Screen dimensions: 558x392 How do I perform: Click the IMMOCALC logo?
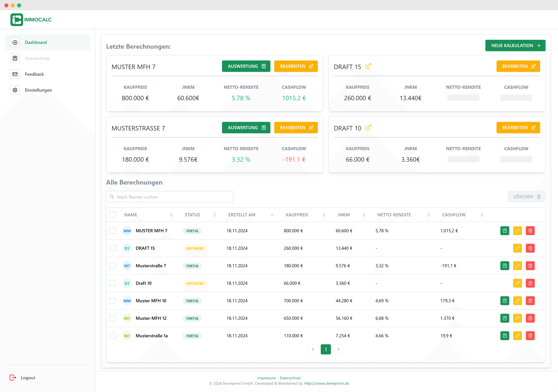tap(31, 19)
